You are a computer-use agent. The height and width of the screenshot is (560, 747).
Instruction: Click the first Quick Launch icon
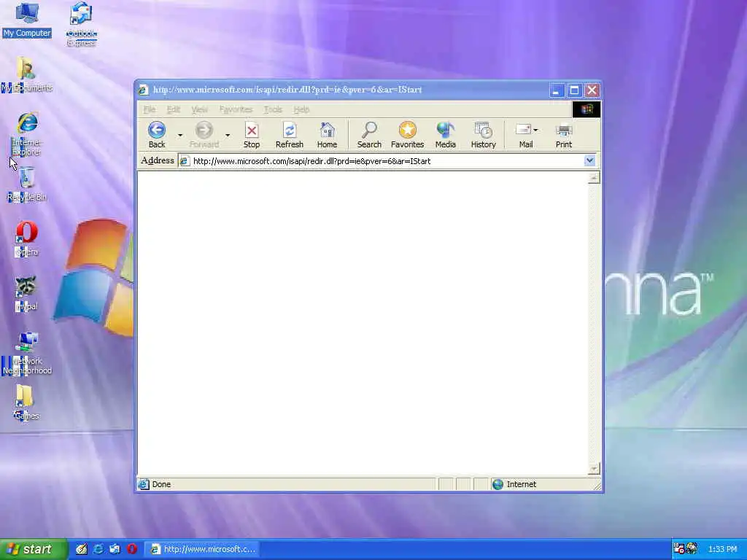click(x=82, y=549)
